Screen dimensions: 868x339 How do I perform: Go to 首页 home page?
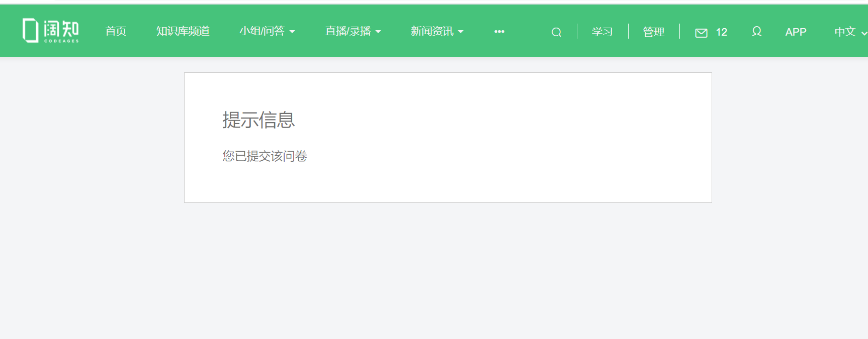click(116, 31)
